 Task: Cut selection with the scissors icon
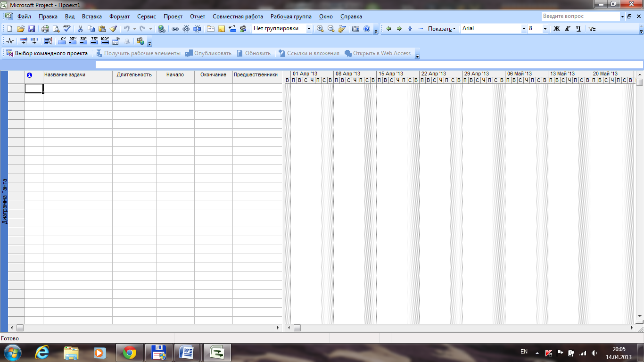click(x=80, y=29)
